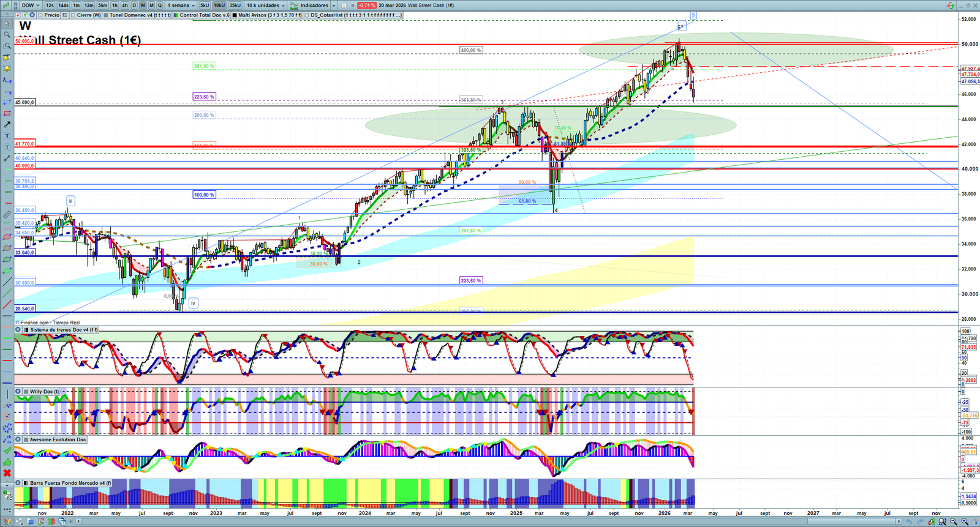The height and width of the screenshot is (527, 980).
Task: Select the 144s timeframe
Action: coord(63,5)
